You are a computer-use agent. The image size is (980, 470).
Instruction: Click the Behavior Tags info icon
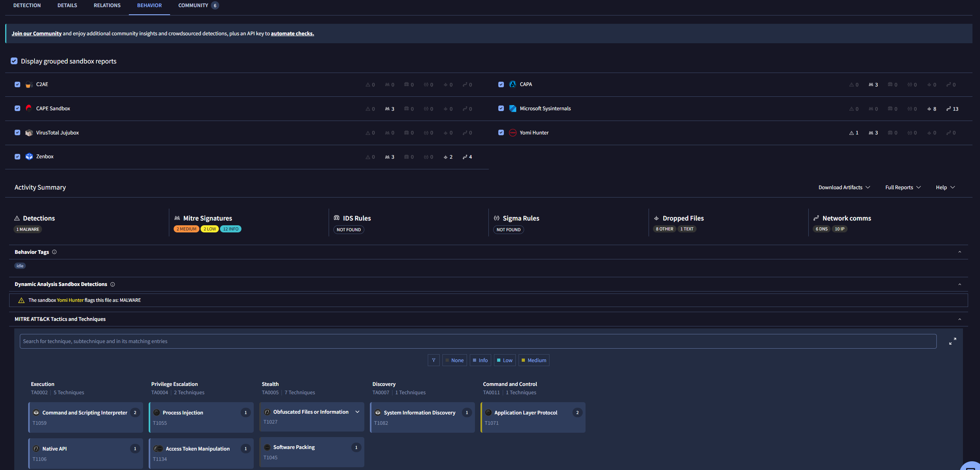tap(54, 252)
